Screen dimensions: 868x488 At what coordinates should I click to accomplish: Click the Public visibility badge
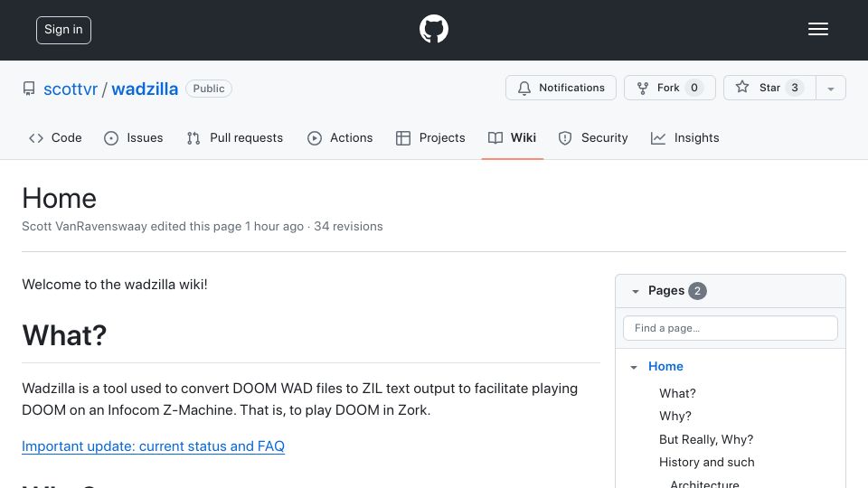209,89
